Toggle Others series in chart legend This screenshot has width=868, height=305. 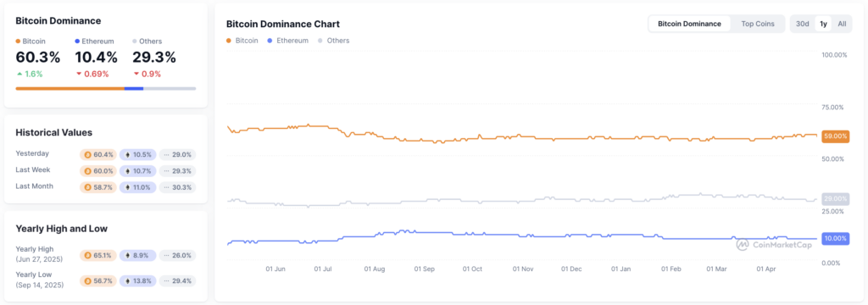[x=333, y=41]
